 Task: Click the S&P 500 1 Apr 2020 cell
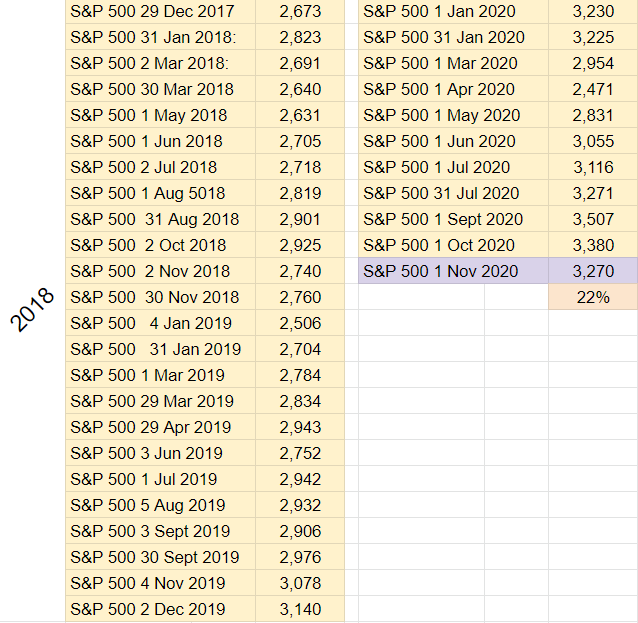click(x=453, y=90)
